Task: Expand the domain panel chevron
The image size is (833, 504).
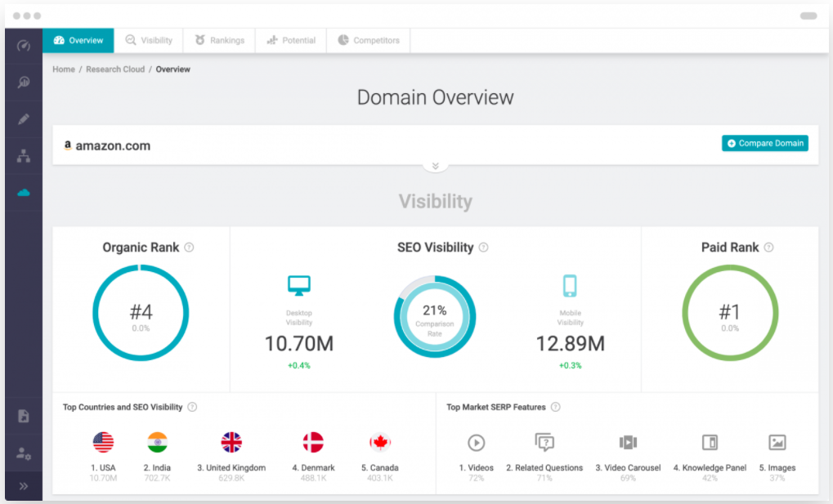Action: pyautogui.click(x=435, y=166)
